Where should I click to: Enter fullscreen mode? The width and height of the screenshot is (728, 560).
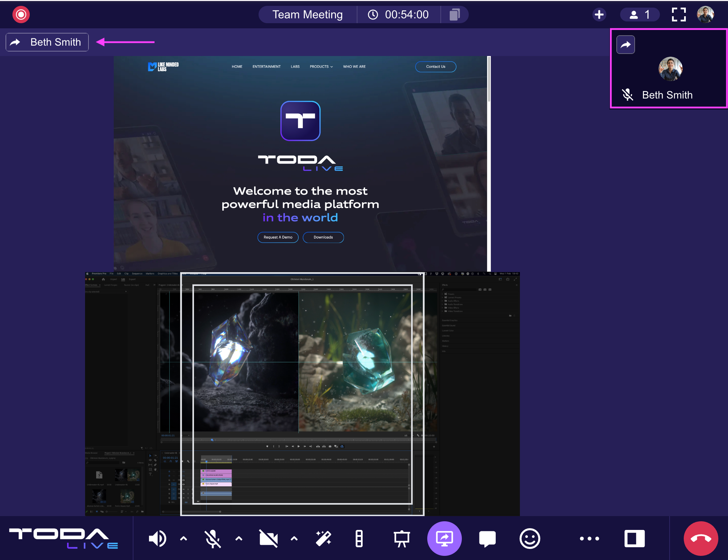[x=679, y=15]
